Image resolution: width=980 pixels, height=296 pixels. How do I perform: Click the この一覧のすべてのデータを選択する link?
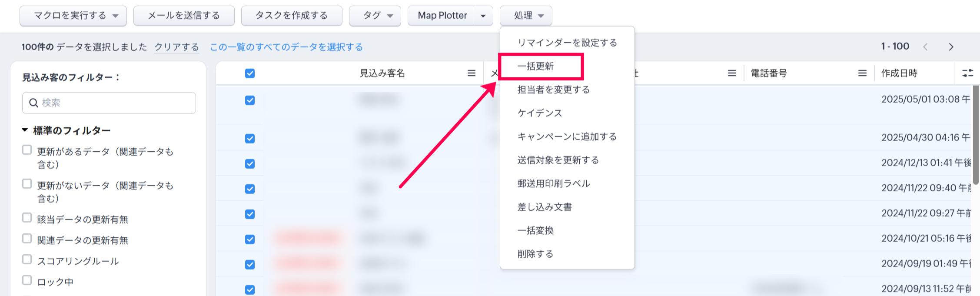tap(286, 47)
